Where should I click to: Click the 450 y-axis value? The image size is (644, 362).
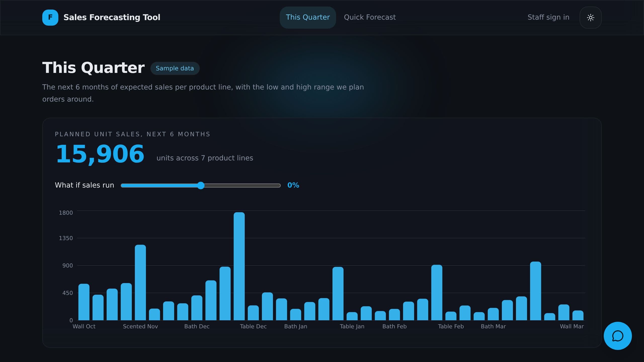67,293
